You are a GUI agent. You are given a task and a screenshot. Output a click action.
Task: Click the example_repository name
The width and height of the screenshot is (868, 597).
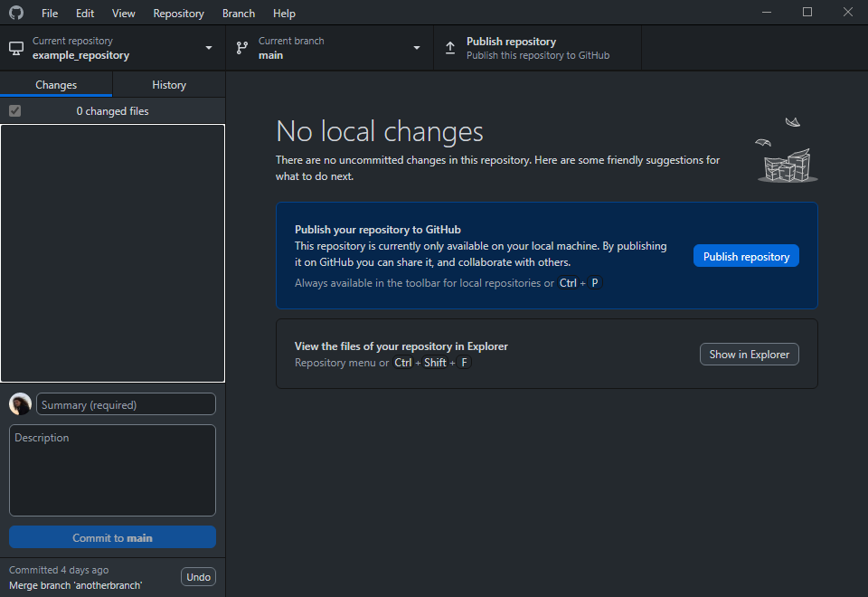80,55
